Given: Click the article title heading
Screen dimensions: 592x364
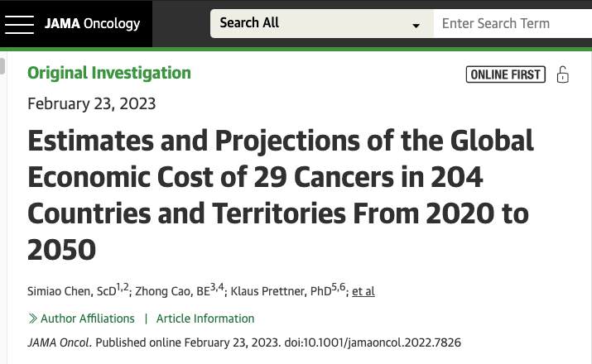Looking at the screenshot, I should pos(281,194).
